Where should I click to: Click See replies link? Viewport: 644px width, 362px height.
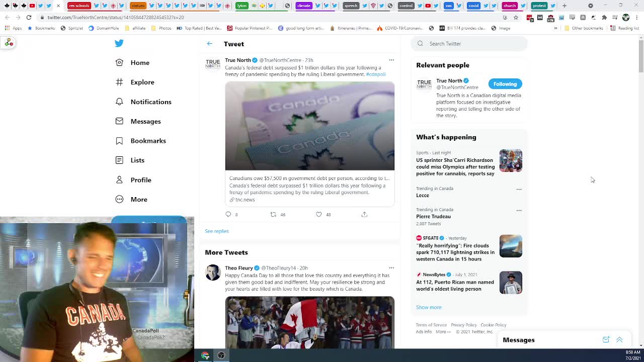217,231
